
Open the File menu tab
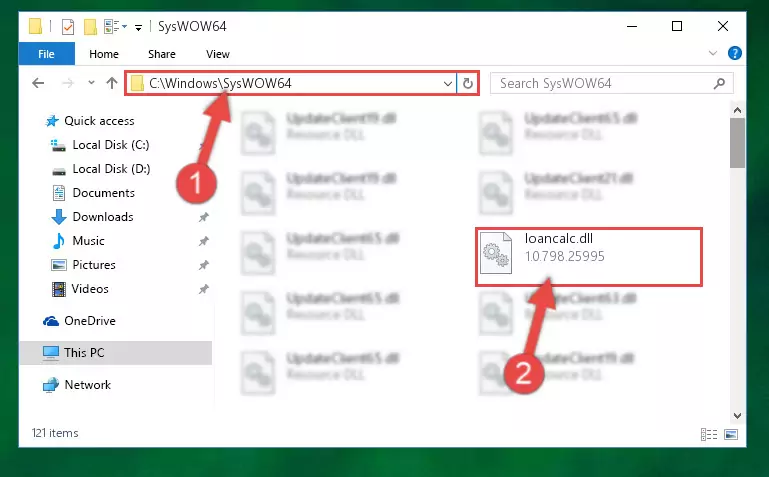pyautogui.click(x=47, y=54)
